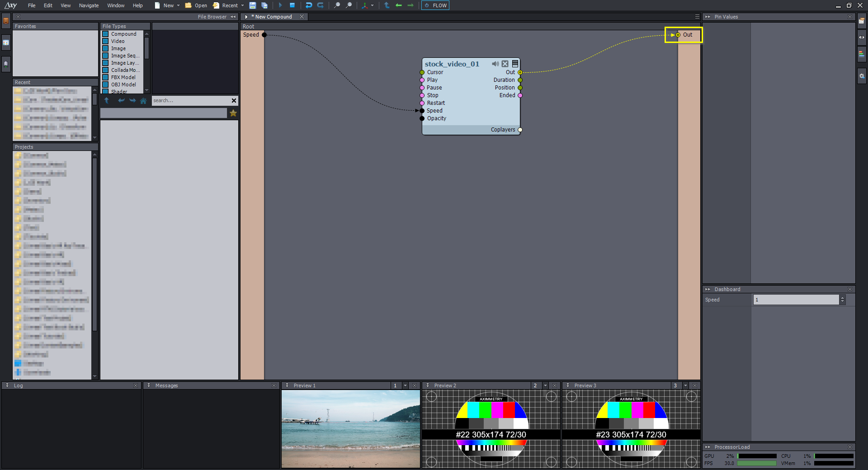Click the file browser forward arrow
The image size is (868, 470).
(132, 100)
